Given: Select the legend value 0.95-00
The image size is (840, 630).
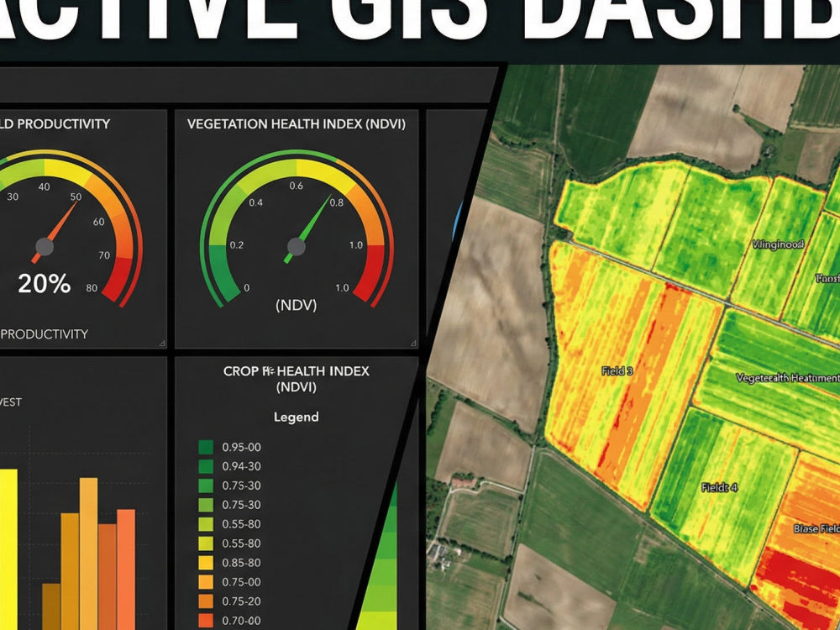Looking at the screenshot, I should (x=242, y=447).
